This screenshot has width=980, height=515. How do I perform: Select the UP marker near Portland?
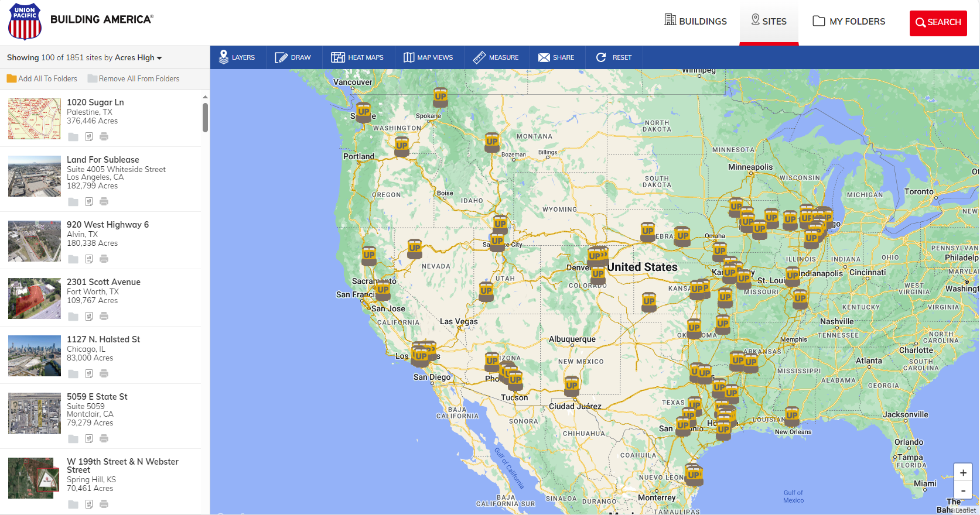(x=401, y=146)
